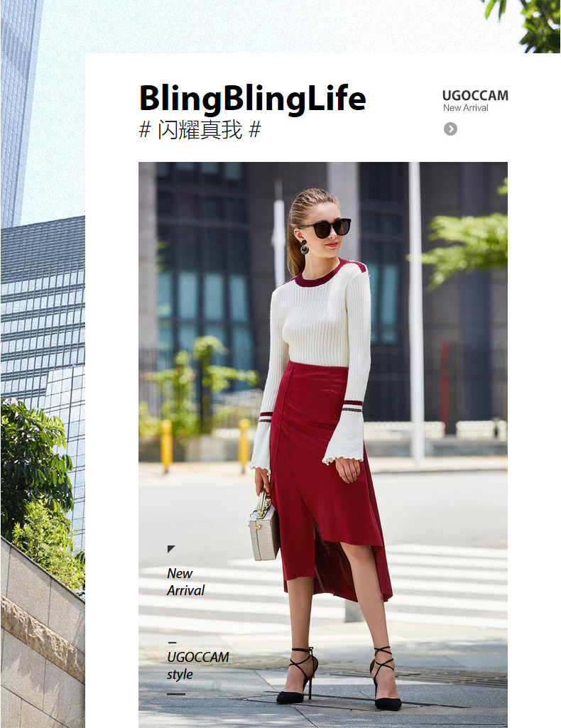Click the UGOCCAM brand logo text
The height and width of the screenshot is (728, 561).
pos(474,96)
